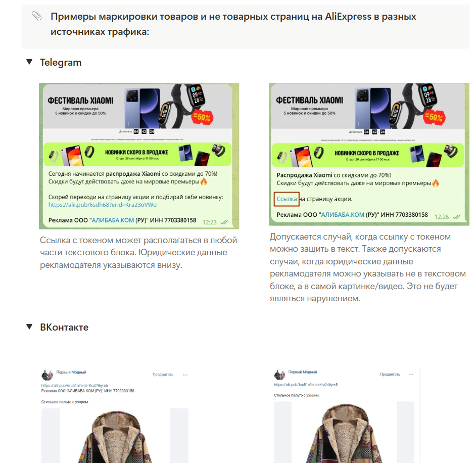476x463 pixels.
Task: Open the alii.pub link in left Telegram post
Action: coord(103,205)
